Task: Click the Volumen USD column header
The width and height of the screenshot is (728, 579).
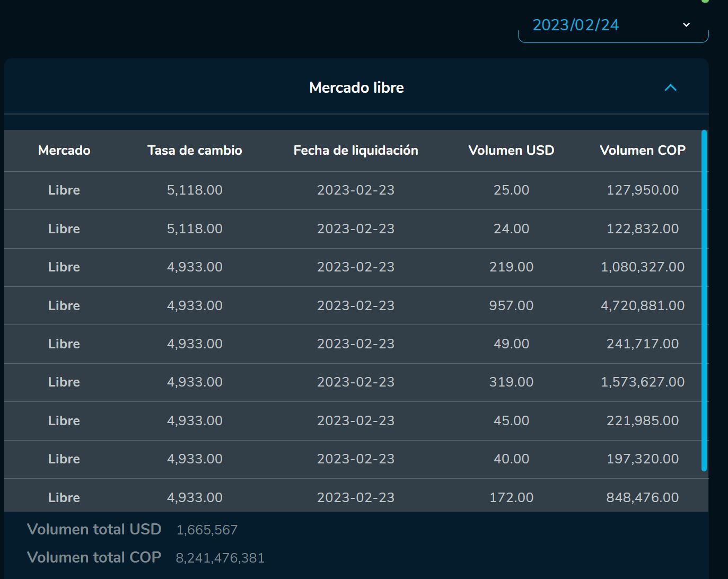Action: click(511, 151)
